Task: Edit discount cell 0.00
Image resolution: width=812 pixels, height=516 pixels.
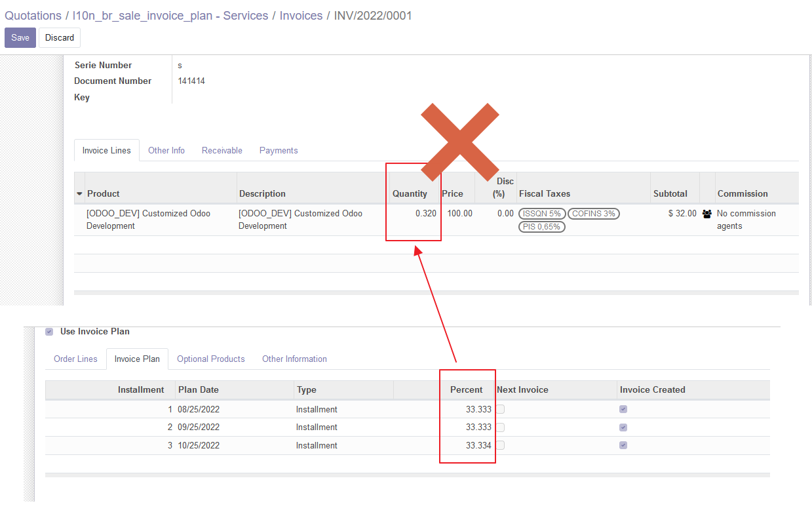Action: click(x=505, y=214)
